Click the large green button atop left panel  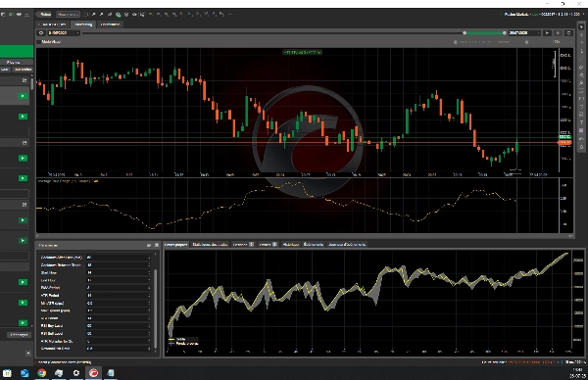click(17, 51)
